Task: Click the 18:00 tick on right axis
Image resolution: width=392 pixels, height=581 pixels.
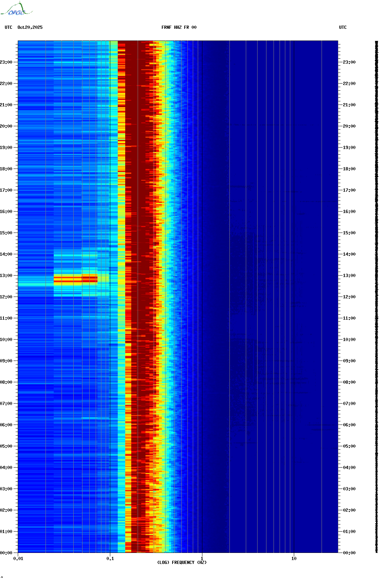Action: pos(349,169)
